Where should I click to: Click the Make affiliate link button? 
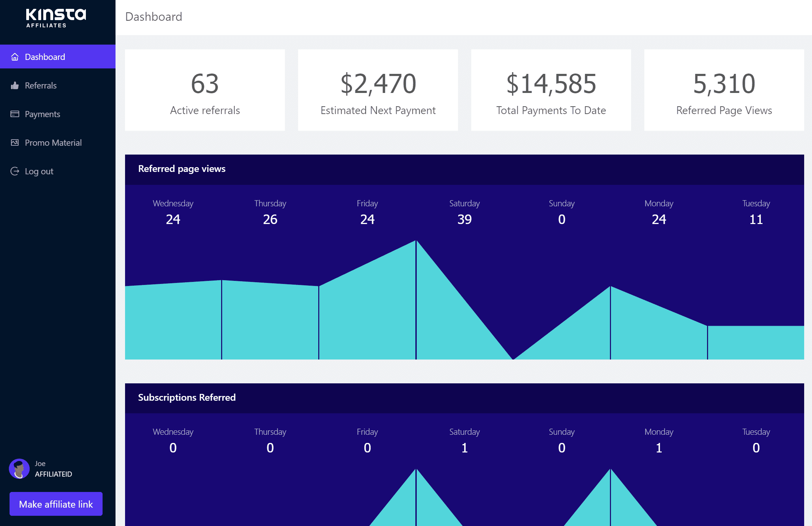coord(56,504)
